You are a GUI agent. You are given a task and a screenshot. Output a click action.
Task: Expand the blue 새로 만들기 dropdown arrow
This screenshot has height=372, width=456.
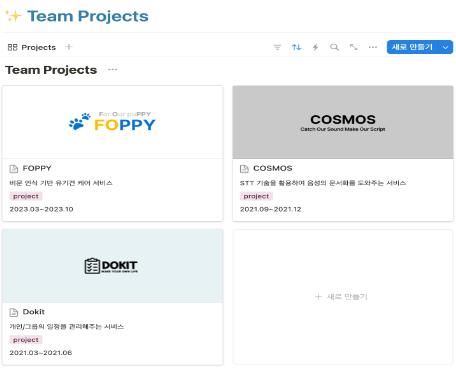pos(446,47)
